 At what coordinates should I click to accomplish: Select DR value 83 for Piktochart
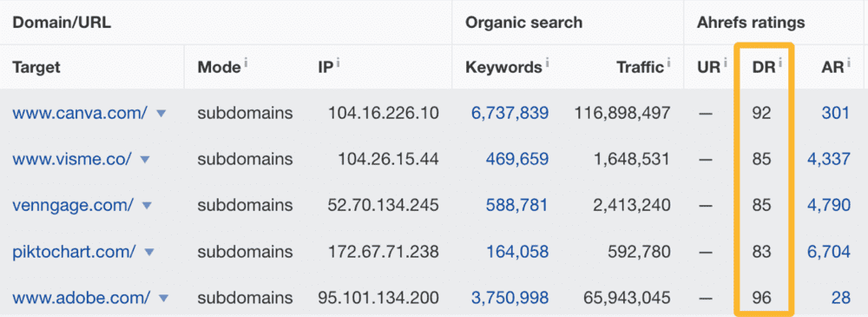tap(761, 252)
